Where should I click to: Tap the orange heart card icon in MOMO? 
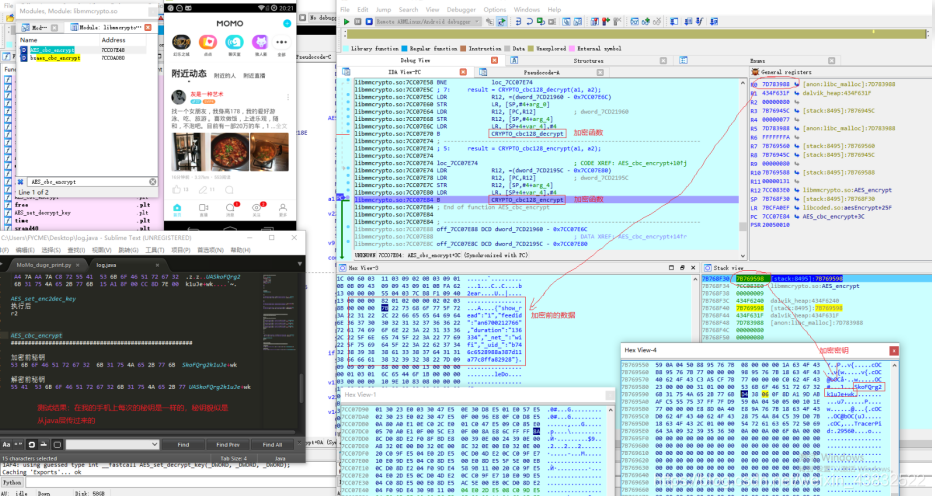pos(208,42)
